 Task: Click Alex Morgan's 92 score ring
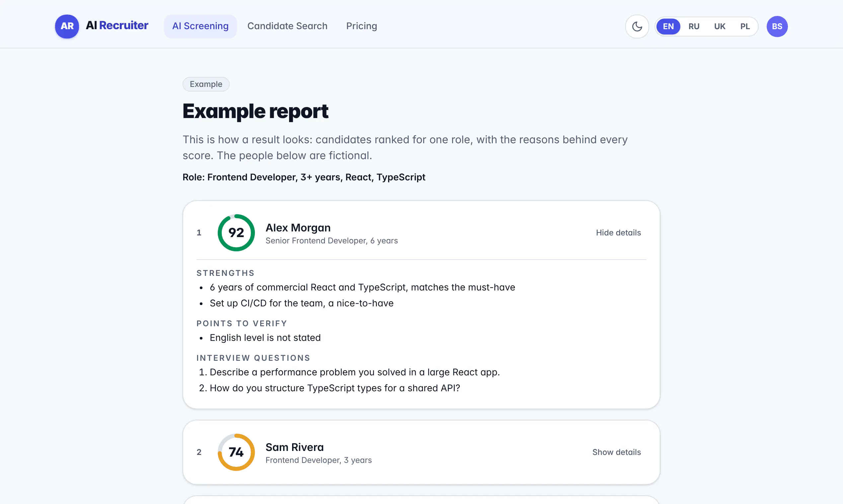click(236, 233)
